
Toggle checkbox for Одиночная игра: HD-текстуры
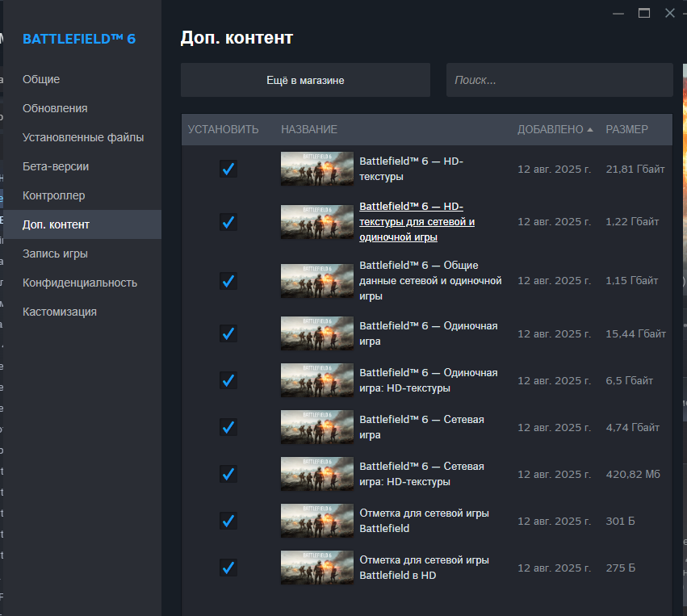pos(228,380)
